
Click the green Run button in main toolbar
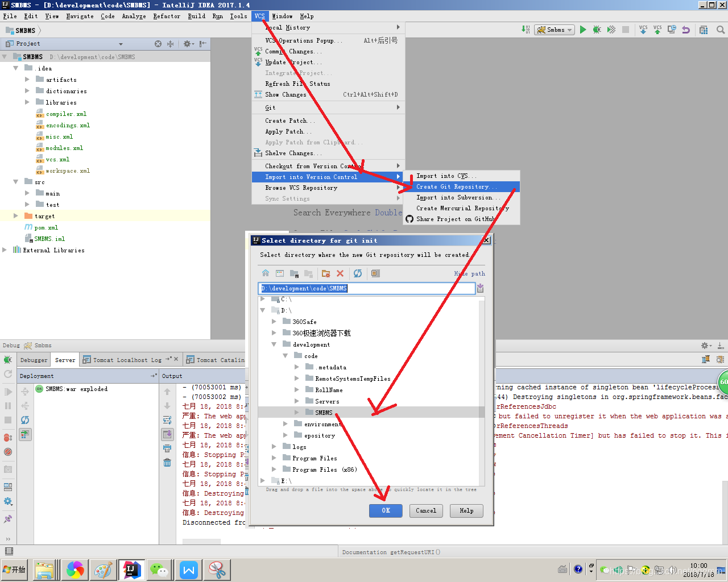click(583, 30)
